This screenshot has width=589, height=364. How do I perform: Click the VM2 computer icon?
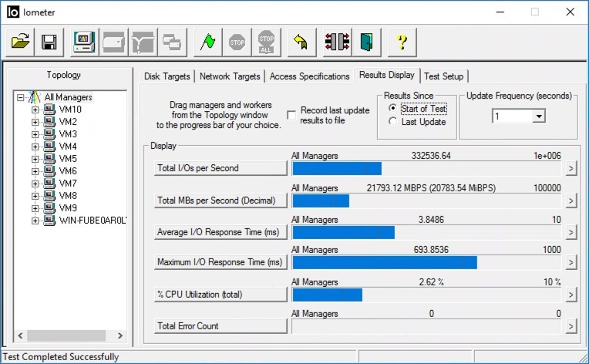tap(49, 122)
